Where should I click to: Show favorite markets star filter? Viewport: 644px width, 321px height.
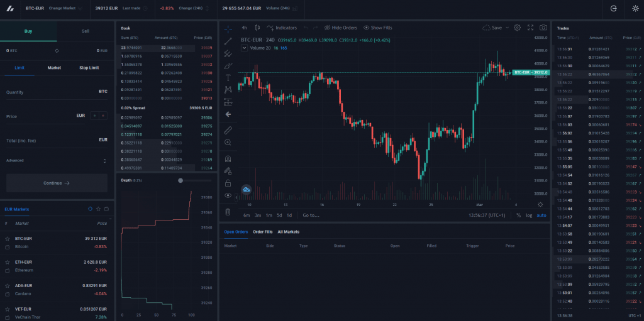pyautogui.click(x=98, y=209)
